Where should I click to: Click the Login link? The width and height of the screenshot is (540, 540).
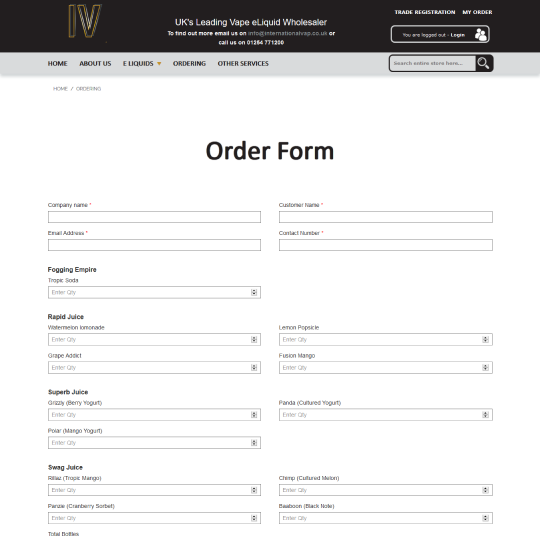click(x=457, y=35)
